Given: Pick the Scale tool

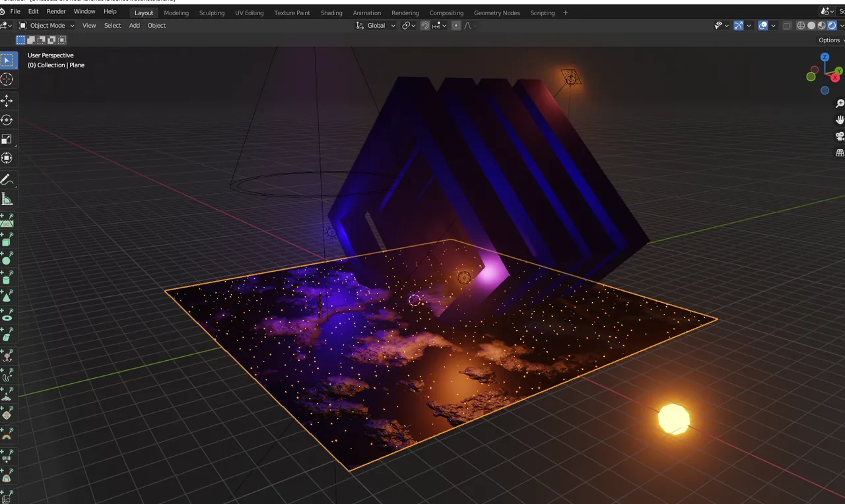Looking at the screenshot, I should pyautogui.click(x=7, y=139).
